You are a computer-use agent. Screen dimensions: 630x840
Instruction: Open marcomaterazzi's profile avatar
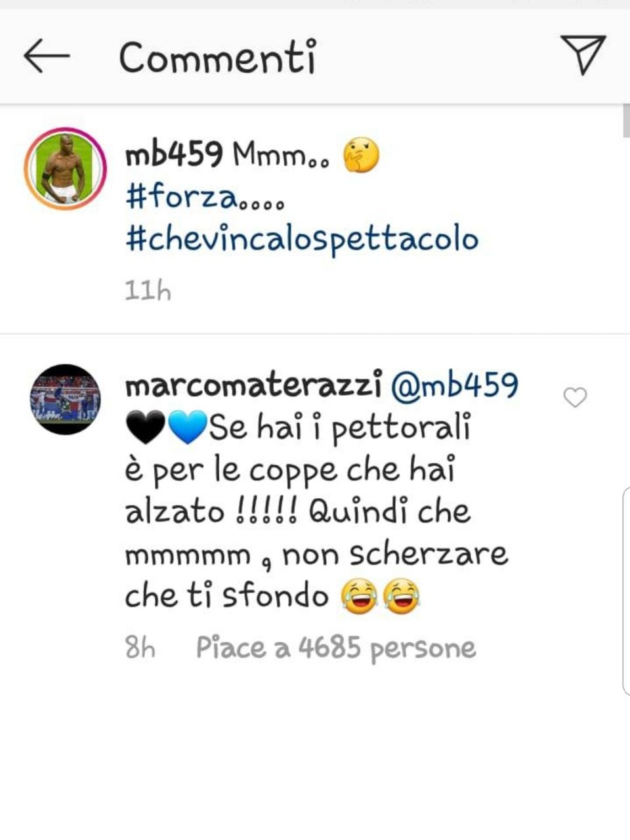[66, 399]
